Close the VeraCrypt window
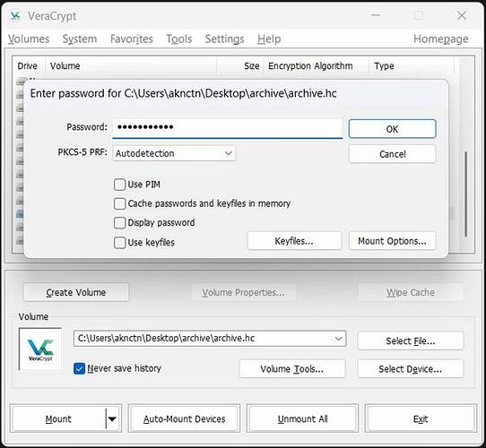Viewport: 486px width, 448px height. click(x=462, y=15)
